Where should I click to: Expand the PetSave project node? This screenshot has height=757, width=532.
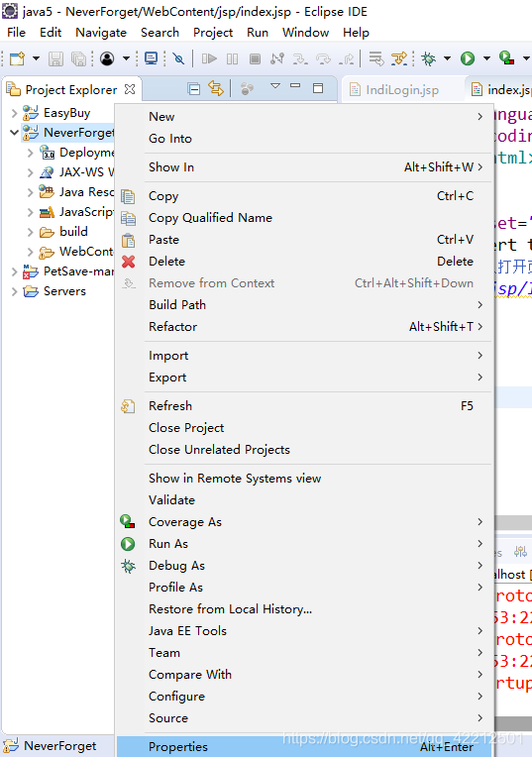click(x=15, y=271)
